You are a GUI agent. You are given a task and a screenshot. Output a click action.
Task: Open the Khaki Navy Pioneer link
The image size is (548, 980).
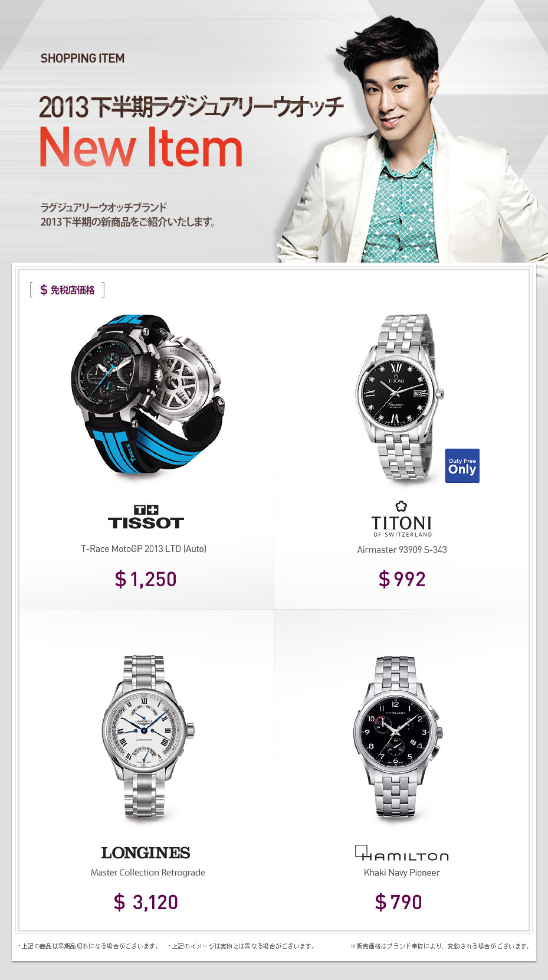(x=402, y=873)
